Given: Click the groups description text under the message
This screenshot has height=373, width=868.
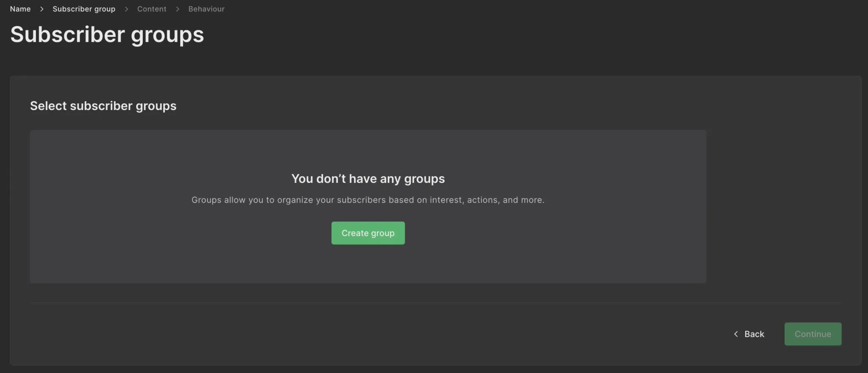Looking at the screenshot, I should click(368, 200).
